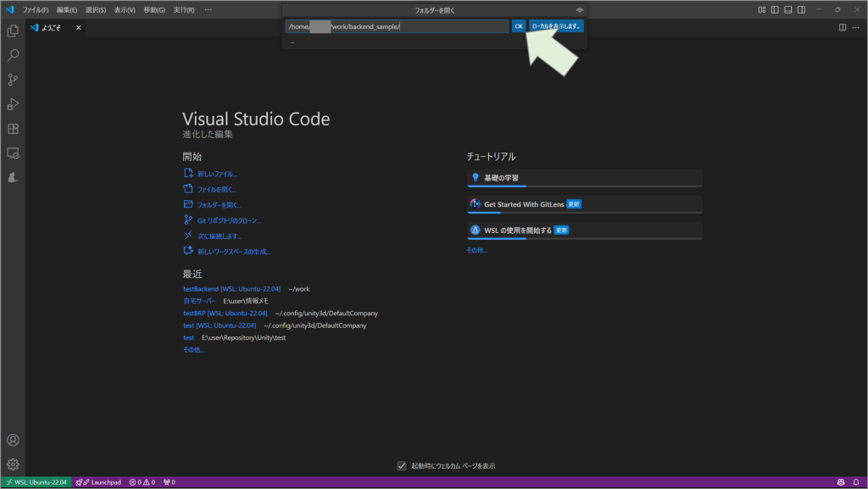Open Run and Debug view
The image size is (868, 489).
[13, 104]
